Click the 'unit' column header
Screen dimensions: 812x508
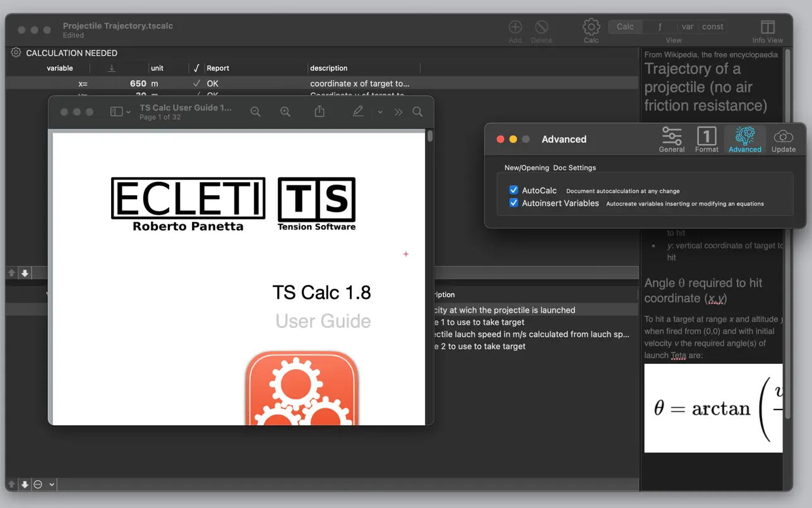click(157, 68)
